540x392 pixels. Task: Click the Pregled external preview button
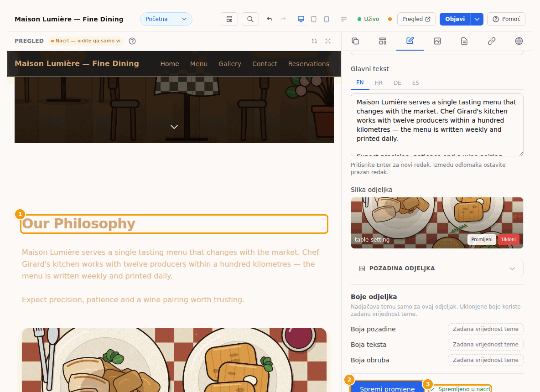416,19
